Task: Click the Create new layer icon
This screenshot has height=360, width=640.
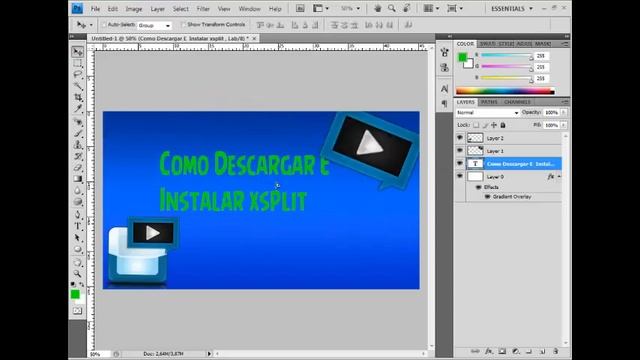Action: pos(542,351)
